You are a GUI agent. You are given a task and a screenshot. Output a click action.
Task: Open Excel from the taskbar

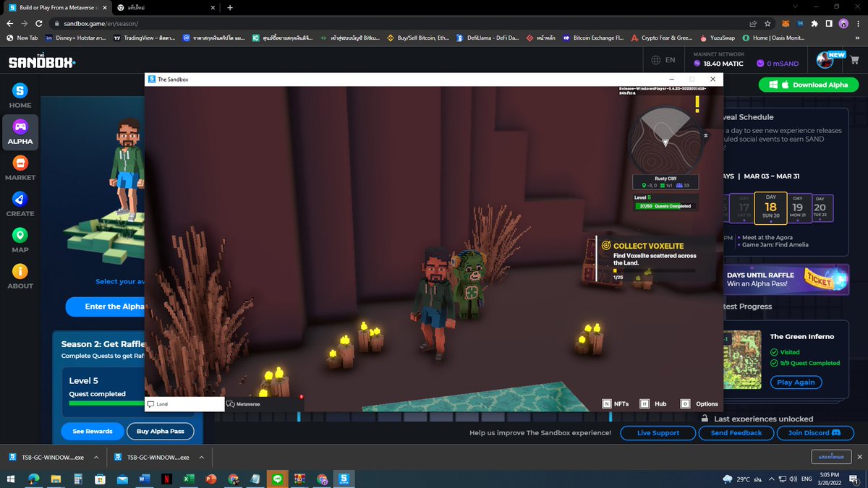188,479
